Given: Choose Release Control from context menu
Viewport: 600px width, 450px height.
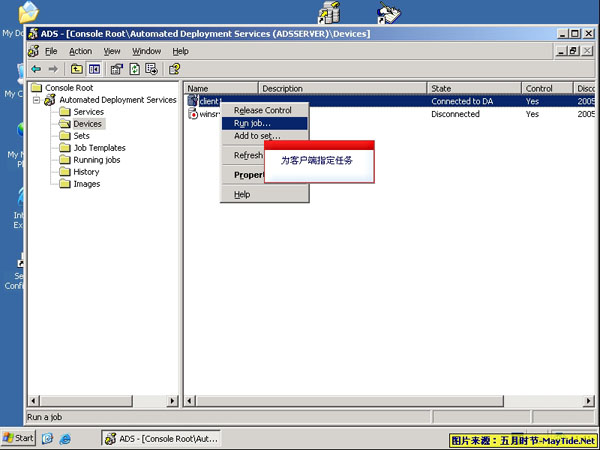Looking at the screenshot, I should tap(264, 110).
